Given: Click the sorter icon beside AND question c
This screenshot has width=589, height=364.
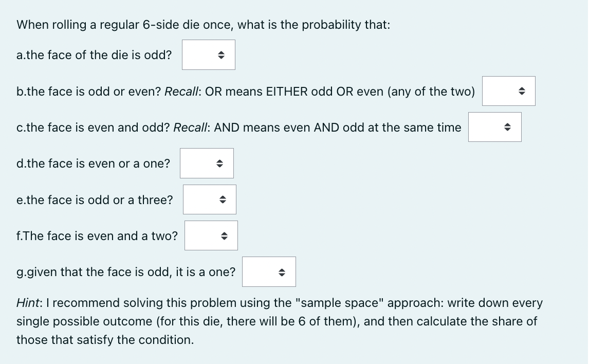Looking at the screenshot, I should click(507, 127).
